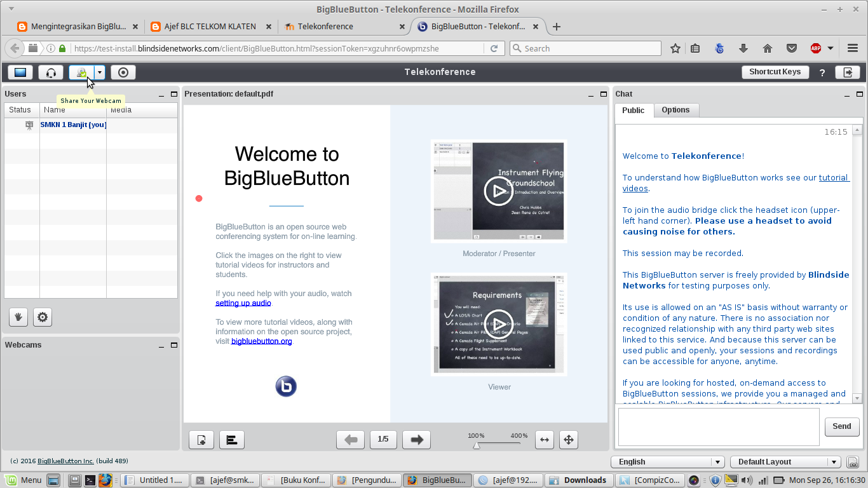Screen dimensions: 868x488
Task: Open the Shortcut Keys window
Action: [x=775, y=72]
